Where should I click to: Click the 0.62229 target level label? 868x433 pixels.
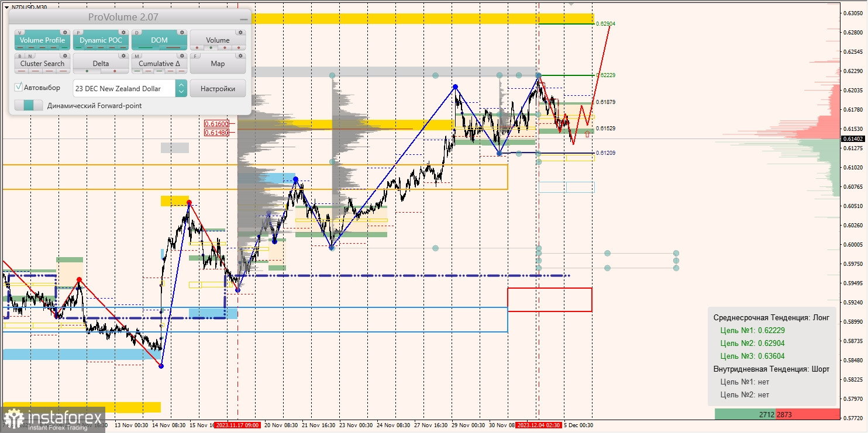coord(605,75)
